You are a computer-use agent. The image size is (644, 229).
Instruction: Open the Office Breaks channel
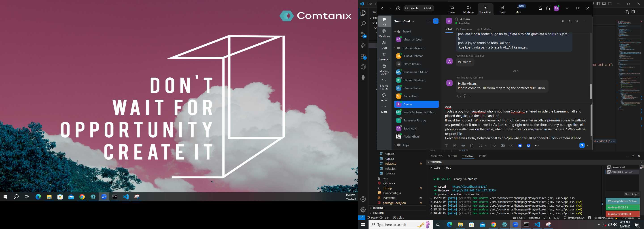417,64
